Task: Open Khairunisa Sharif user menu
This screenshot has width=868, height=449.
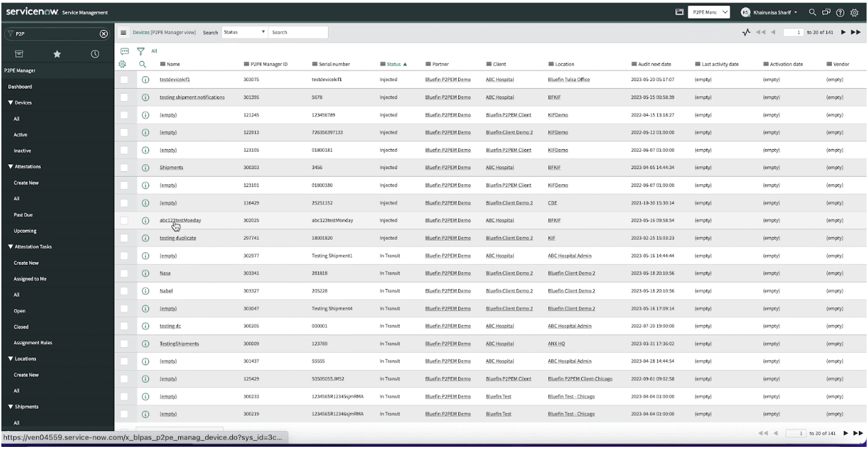Action: click(x=768, y=12)
